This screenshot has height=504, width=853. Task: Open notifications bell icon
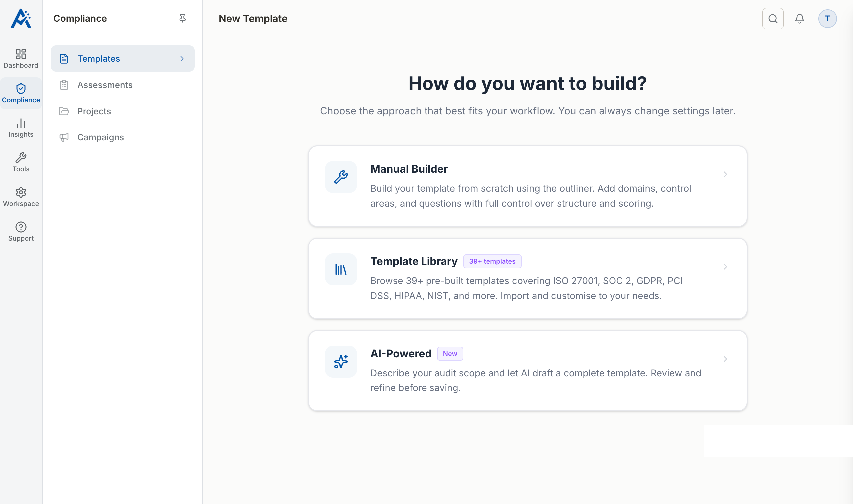(x=799, y=18)
